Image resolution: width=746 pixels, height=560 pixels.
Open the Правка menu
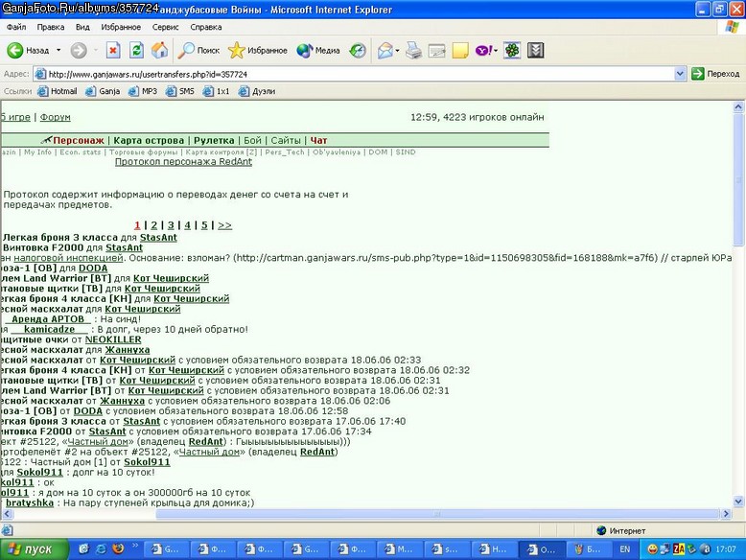pyautogui.click(x=51, y=27)
